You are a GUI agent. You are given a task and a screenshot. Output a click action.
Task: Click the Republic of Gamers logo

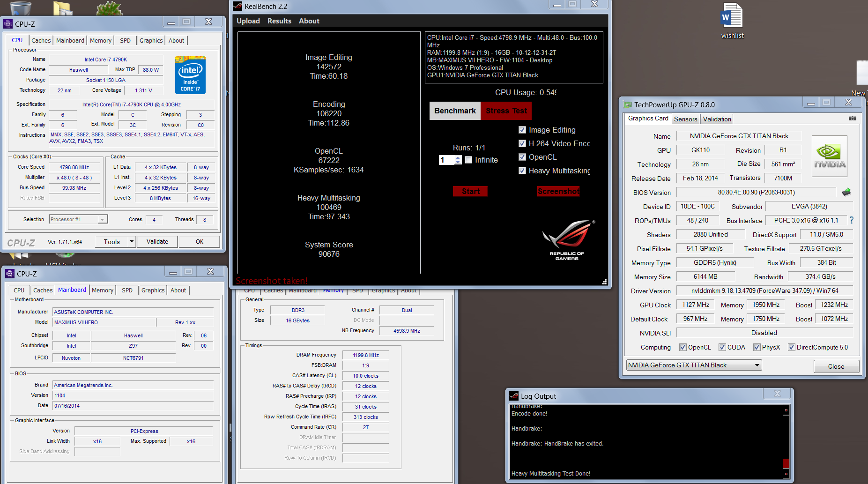coord(567,240)
